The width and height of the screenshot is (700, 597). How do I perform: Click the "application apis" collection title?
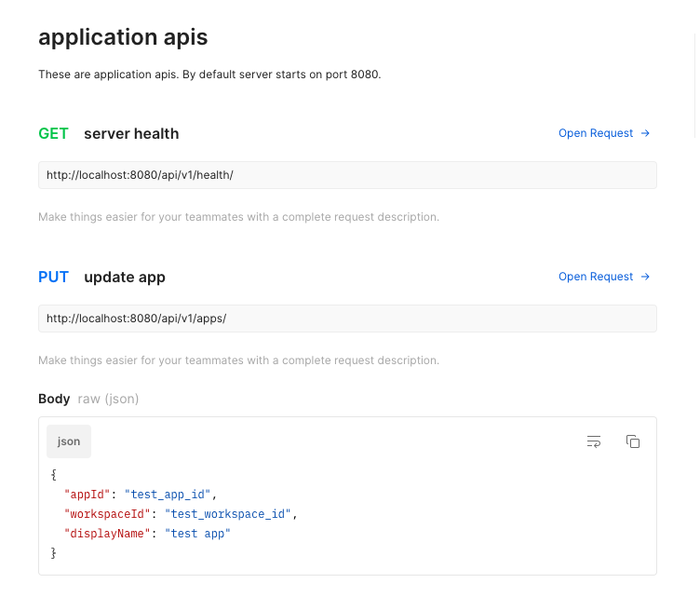pyautogui.click(x=123, y=37)
